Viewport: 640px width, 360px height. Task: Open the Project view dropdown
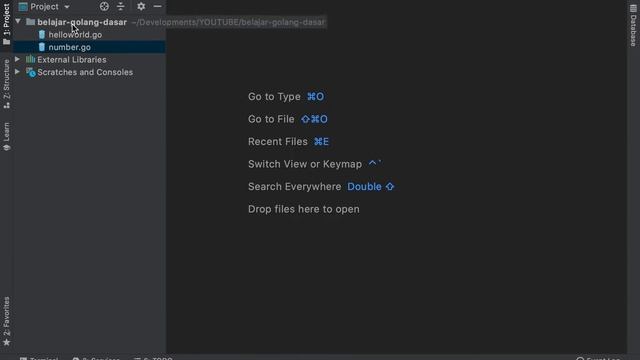[x=50, y=7]
